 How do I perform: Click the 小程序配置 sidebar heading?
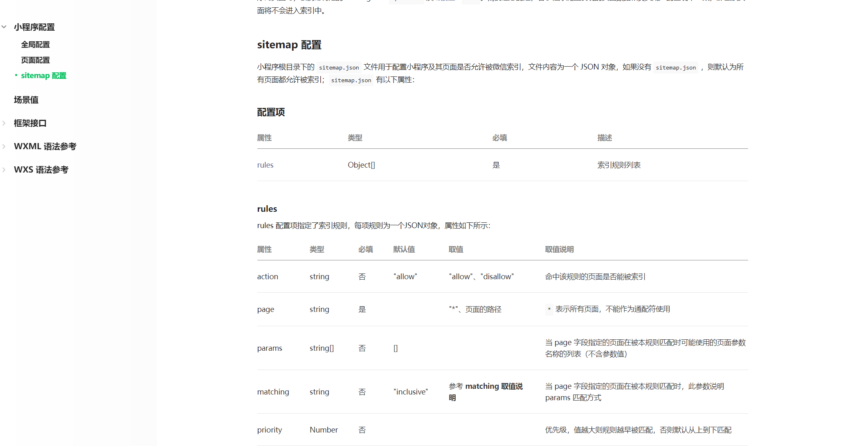(34, 27)
